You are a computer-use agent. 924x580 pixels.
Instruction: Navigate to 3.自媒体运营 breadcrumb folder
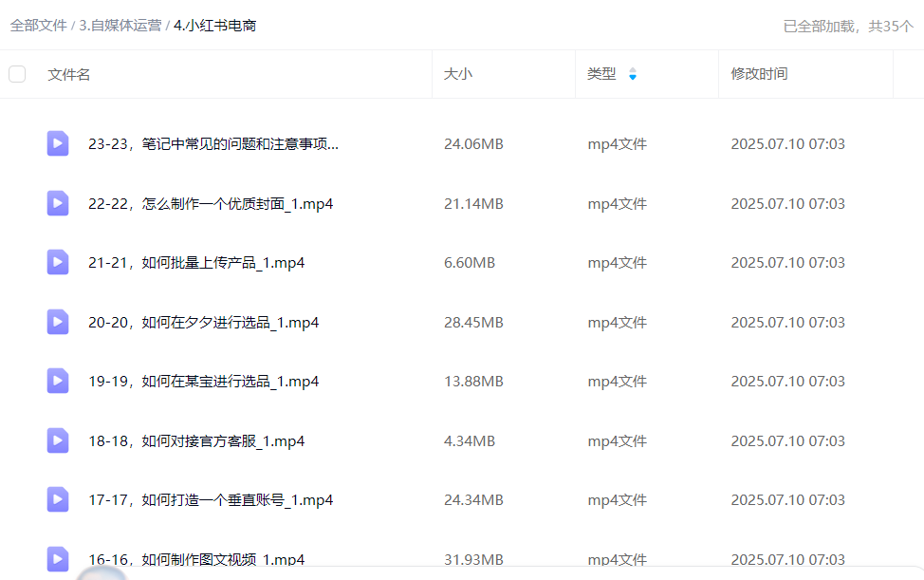pyautogui.click(x=120, y=26)
